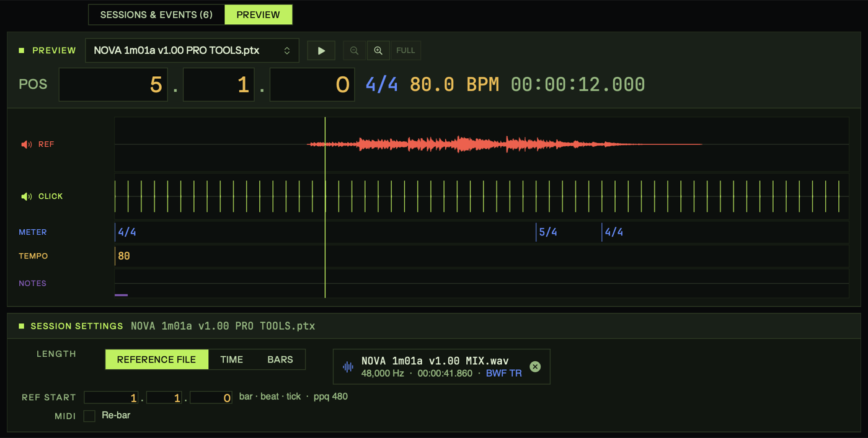Enable the MIDI Re-bar checkbox
This screenshot has height=438, width=868.
[x=89, y=416]
